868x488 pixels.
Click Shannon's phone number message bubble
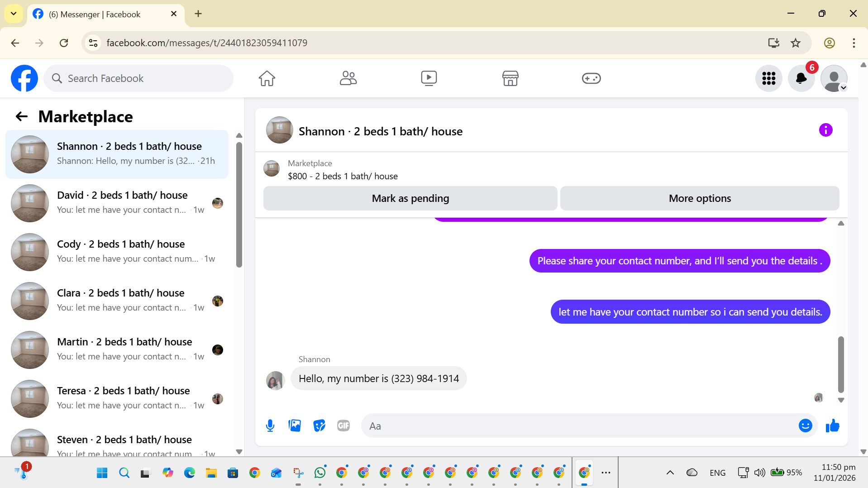tap(379, 378)
